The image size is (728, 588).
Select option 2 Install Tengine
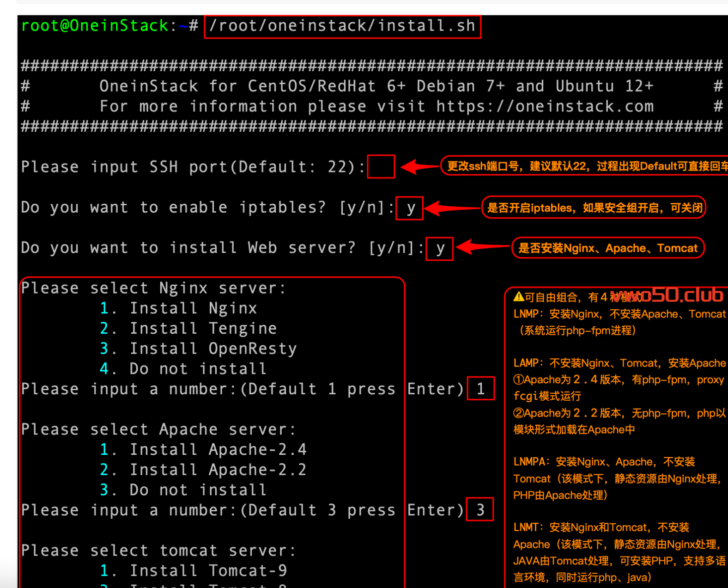[203, 329]
